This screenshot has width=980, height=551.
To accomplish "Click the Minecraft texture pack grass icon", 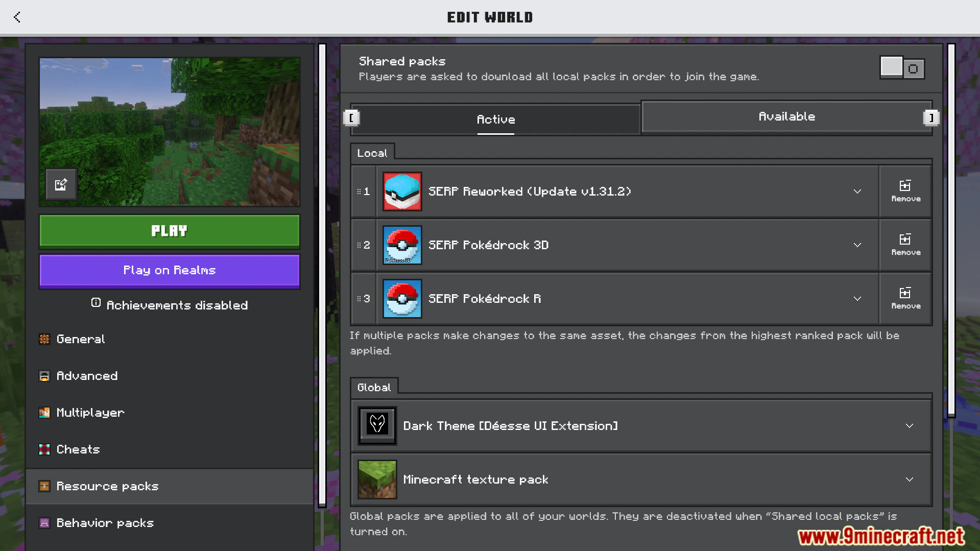I will (377, 479).
